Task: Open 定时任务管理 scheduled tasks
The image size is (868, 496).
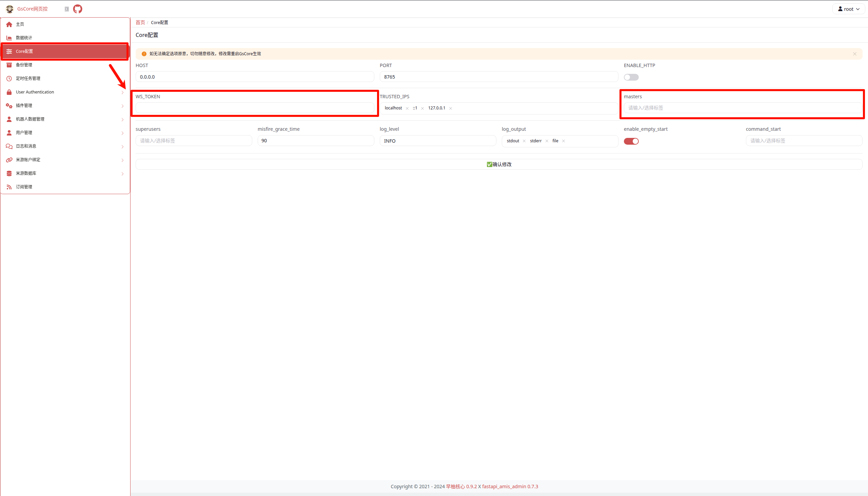Action: [28, 78]
